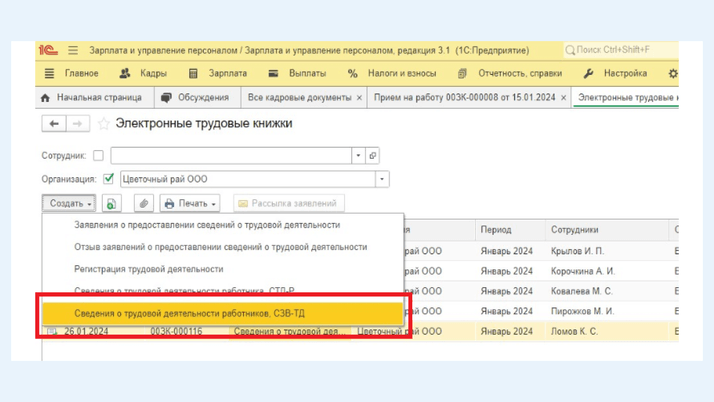Click the Отчетность, справки documents icon
Viewport: 714px width, 402px height.
[462, 73]
